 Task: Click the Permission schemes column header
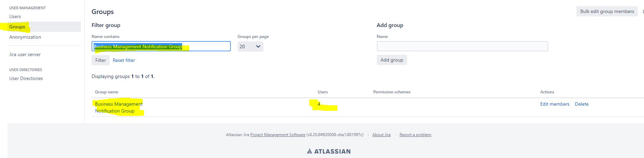(x=392, y=92)
